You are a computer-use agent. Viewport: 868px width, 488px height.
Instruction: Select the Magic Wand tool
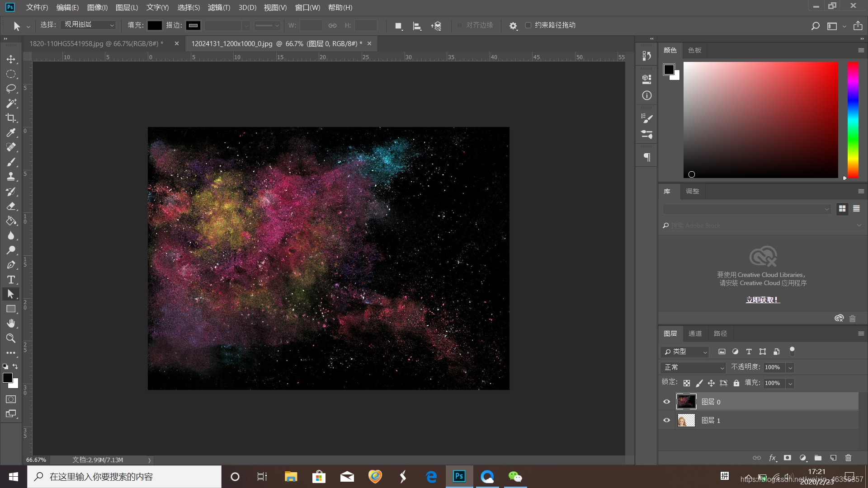pos(11,103)
